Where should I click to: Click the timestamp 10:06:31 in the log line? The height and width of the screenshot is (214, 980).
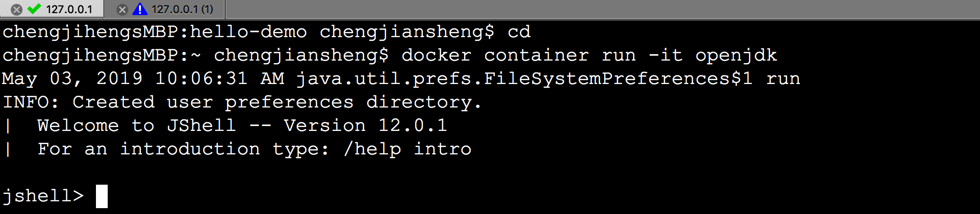coord(201,79)
